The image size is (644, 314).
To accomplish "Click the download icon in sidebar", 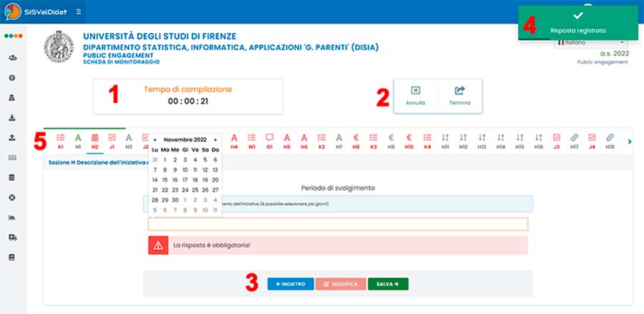I will click(12, 117).
